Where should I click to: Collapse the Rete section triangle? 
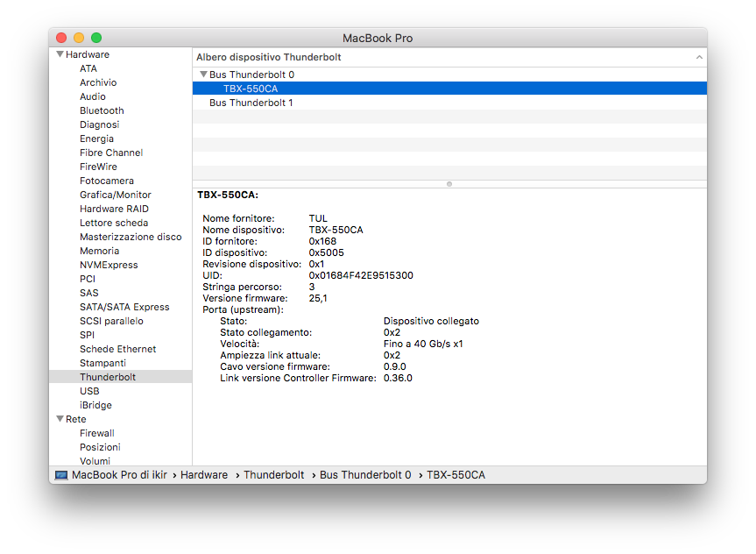[60, 419]
